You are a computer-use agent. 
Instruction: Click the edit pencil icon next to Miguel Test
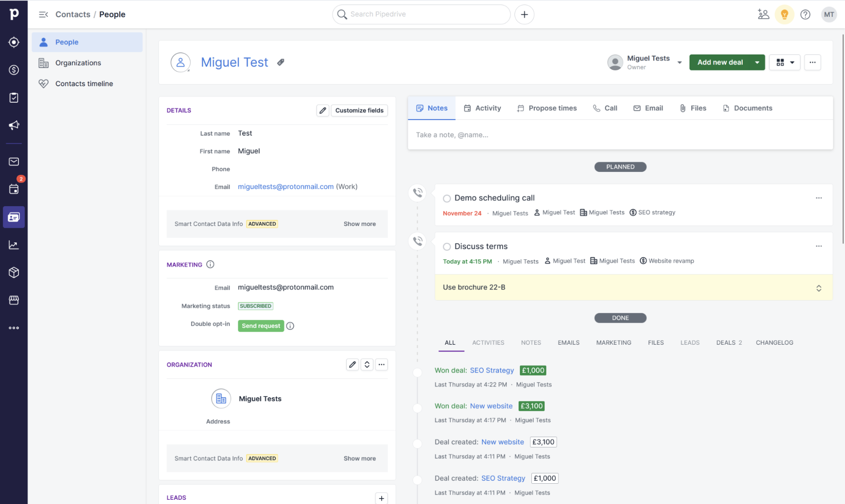pyautogui.click(x=280, y=63)
